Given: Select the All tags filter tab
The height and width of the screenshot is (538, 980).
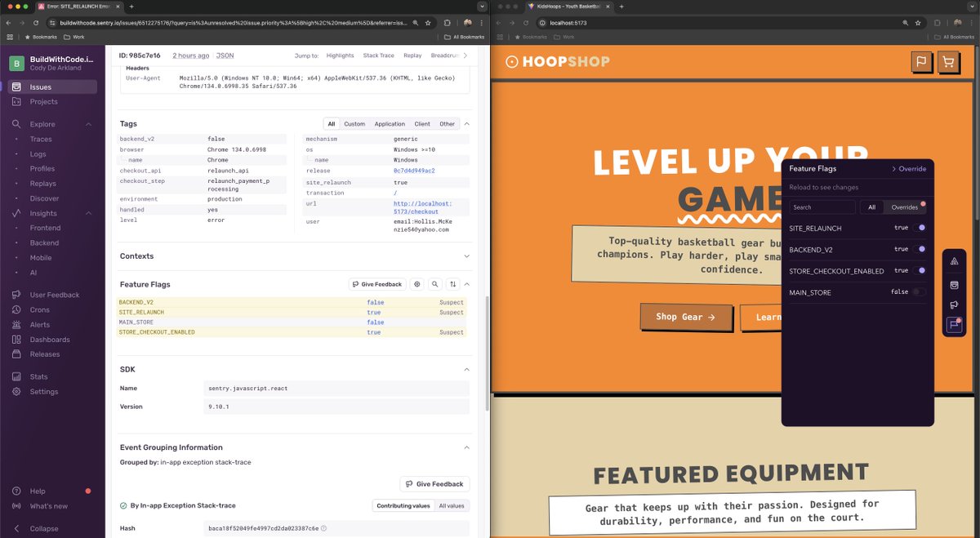Looking at the screenshot, I should [331, 124].
